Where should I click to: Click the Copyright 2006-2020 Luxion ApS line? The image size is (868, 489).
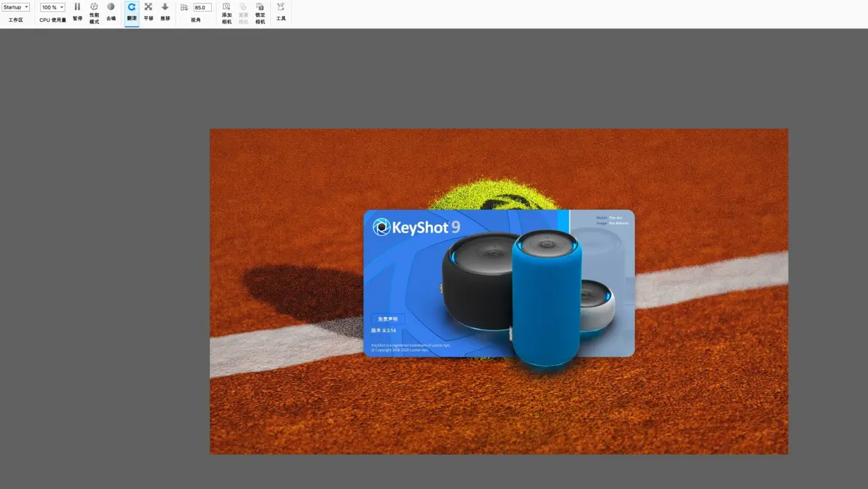coord(400,350)
